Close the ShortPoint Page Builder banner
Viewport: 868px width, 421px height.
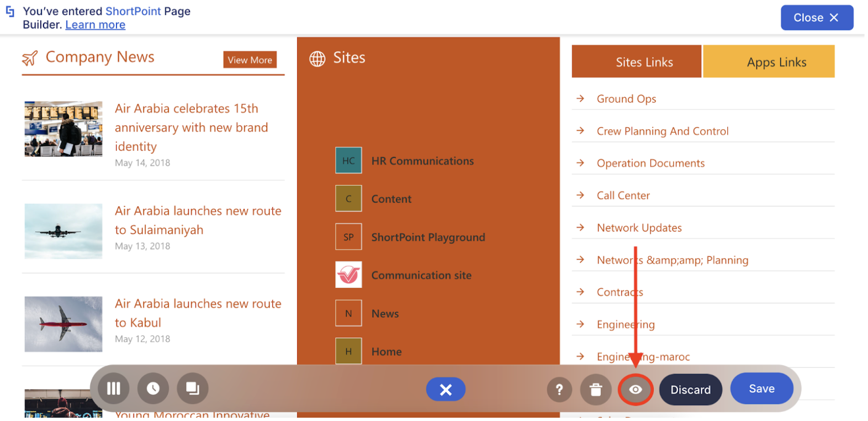(817, 18)
